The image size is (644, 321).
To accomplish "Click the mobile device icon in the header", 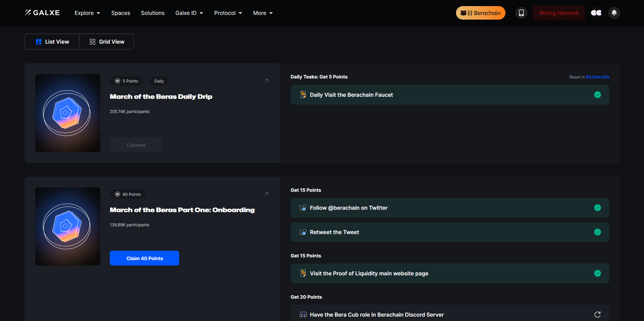I will coord(521,13).
